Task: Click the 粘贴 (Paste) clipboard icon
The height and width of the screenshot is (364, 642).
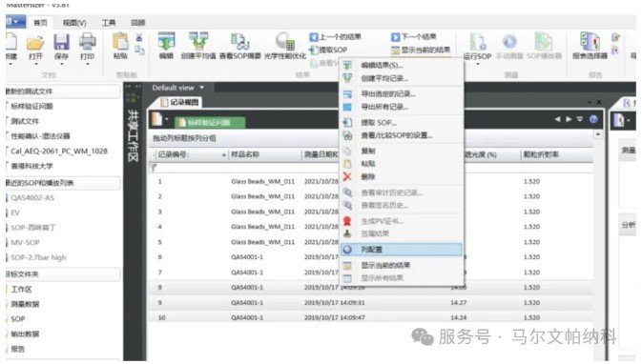Action: click(120, 42)
